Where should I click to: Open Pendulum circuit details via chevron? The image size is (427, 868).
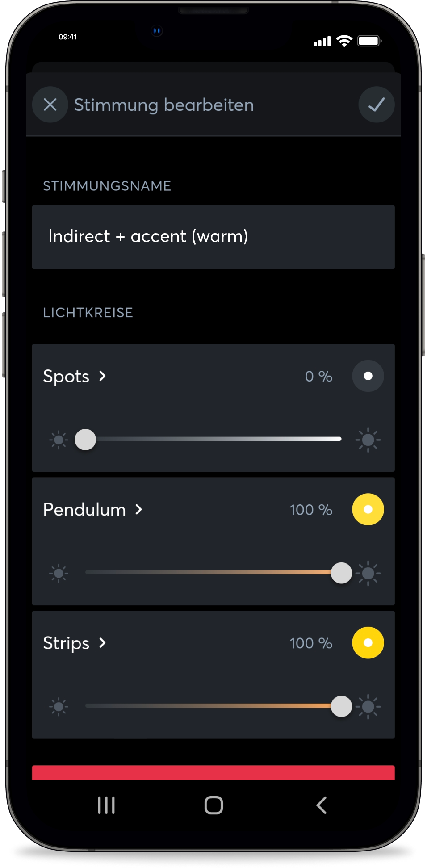[139, 509]
